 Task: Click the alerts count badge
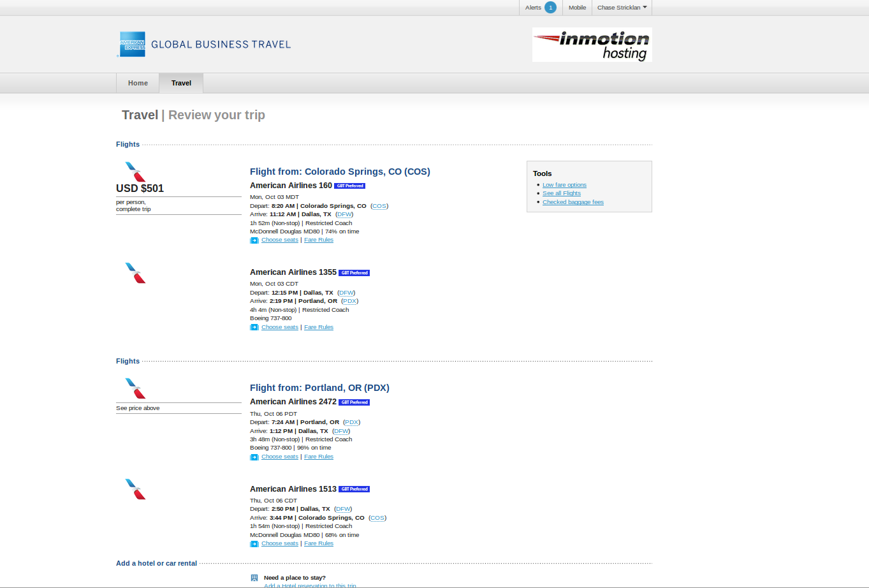pos(550,8)
